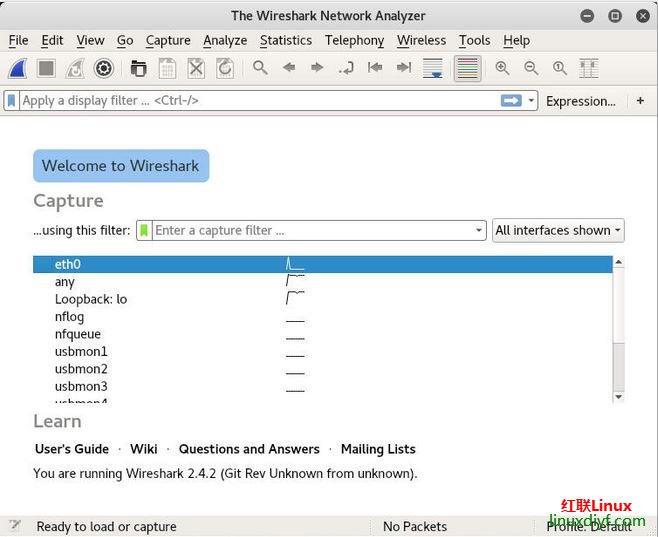Click the Expression... button
Image resolution: width=658 pixels, height=537 pixels.
pos(580,101)
